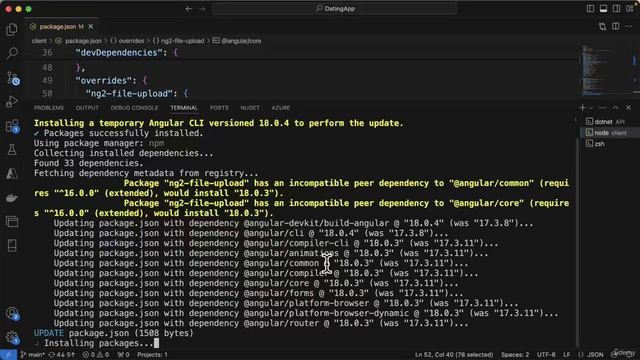Synchronize changes 4 down 5 up

tap(62, 355)
